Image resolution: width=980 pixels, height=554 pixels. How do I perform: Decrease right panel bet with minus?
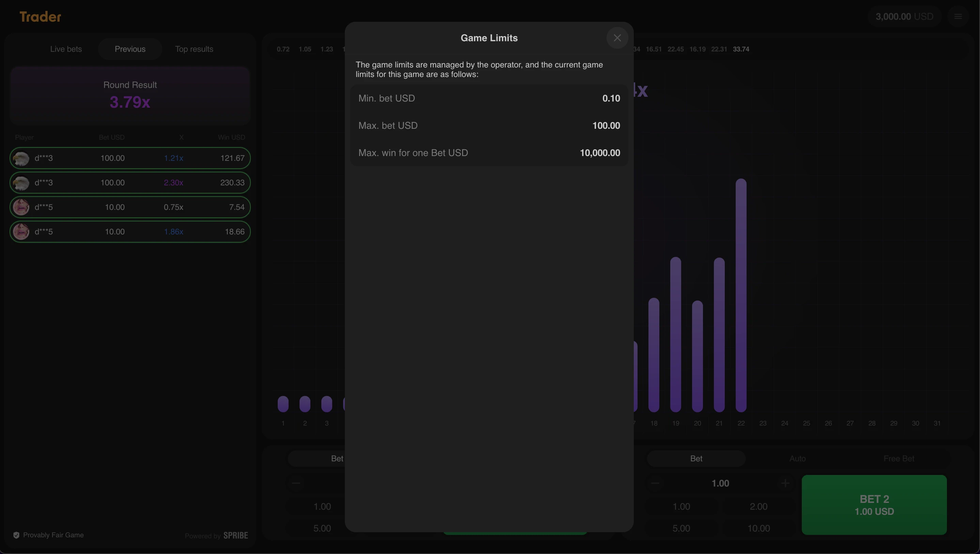(x=655, y=483)
